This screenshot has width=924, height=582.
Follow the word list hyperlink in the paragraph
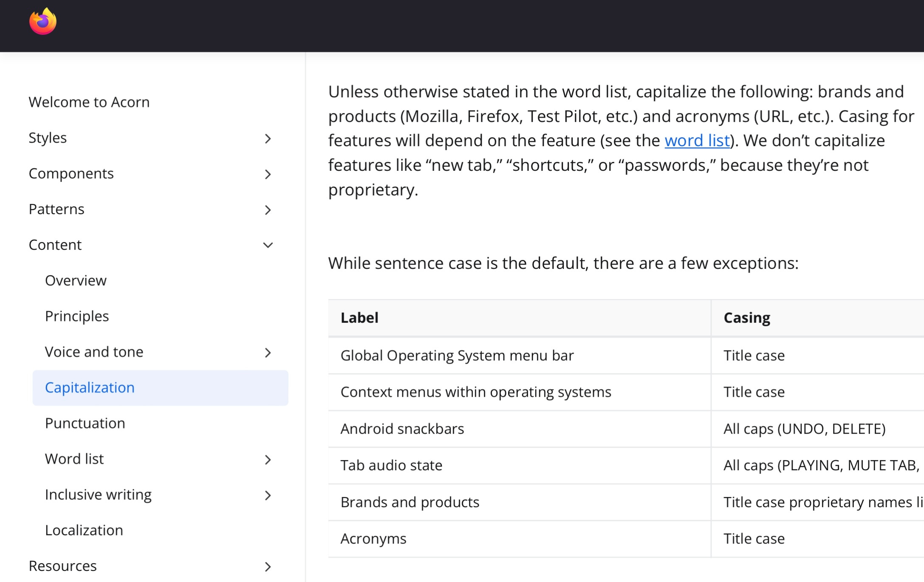697,141
